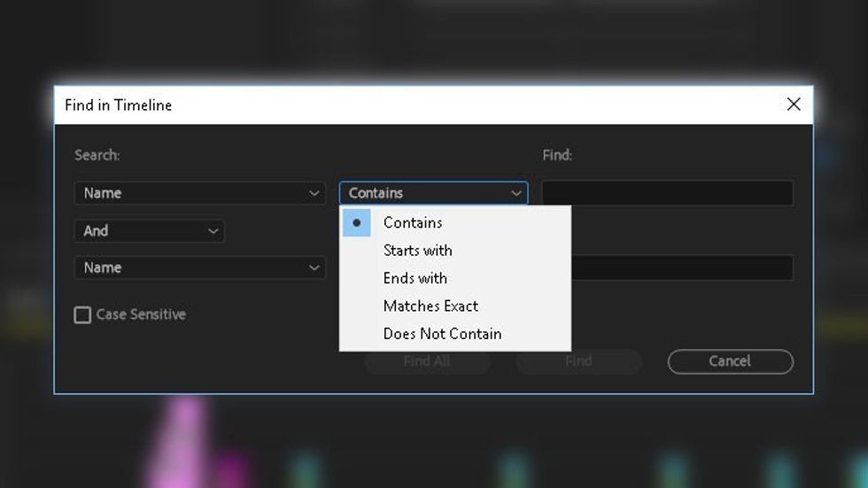Enable the Case Sensitive checkbox

coord(82,314)
